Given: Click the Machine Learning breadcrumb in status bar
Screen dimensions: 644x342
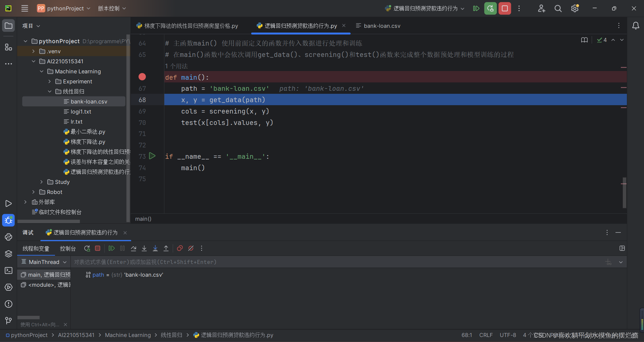Looking at the screenshot, I should (x=128, y=335).
